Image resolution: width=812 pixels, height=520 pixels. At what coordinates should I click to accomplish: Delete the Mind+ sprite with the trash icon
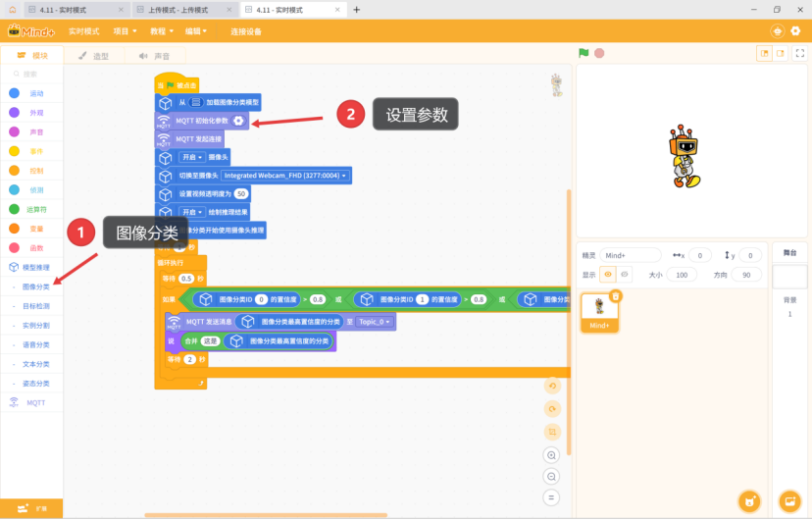pos(616,296)
